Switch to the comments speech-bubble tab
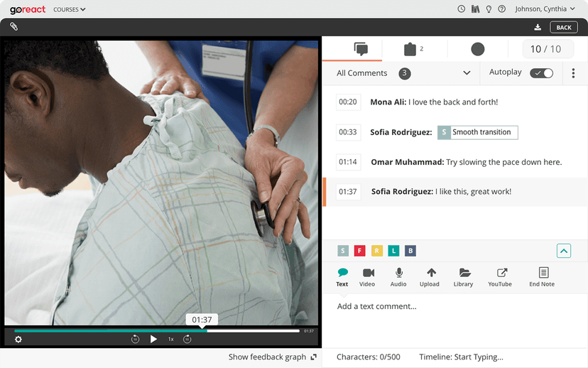This screenshot has height=368, width=588. click(361, 49)
